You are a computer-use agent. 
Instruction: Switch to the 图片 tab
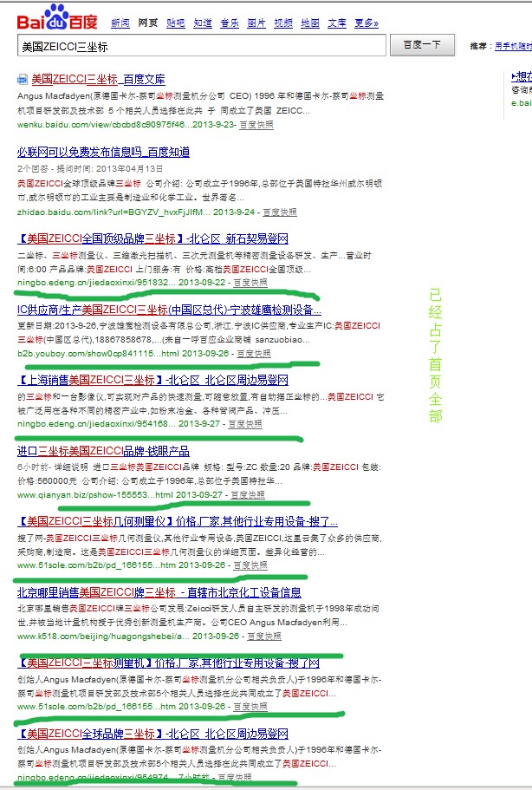click(256, 23)
